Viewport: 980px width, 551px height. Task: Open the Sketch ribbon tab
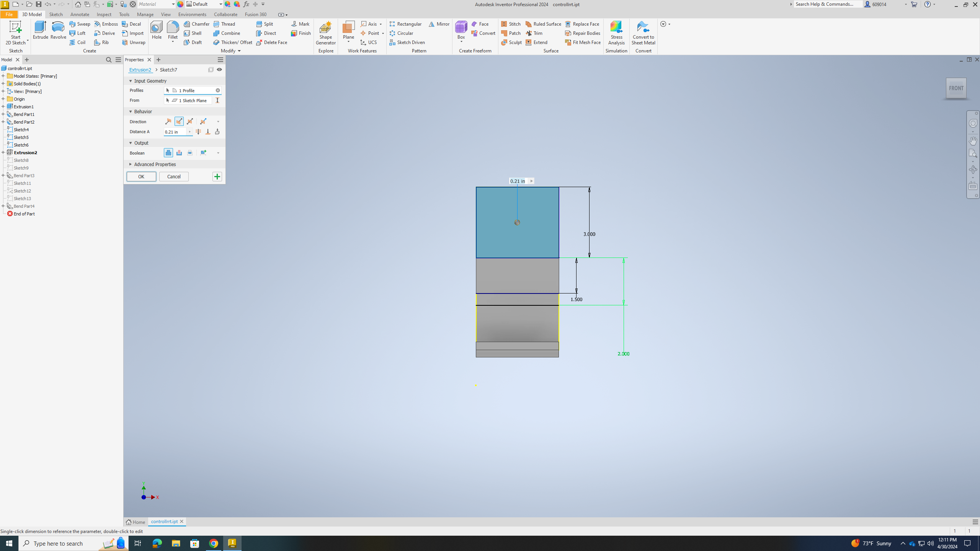56,15
